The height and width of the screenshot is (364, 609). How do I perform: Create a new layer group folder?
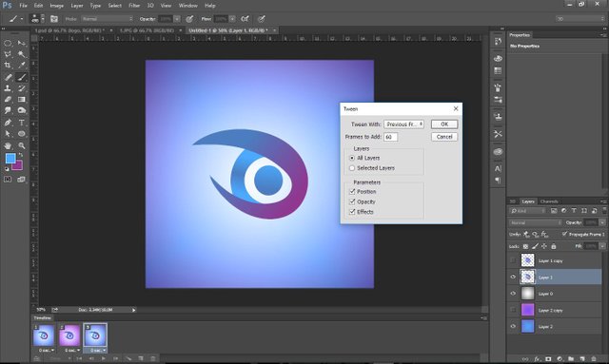click(571, 359)
